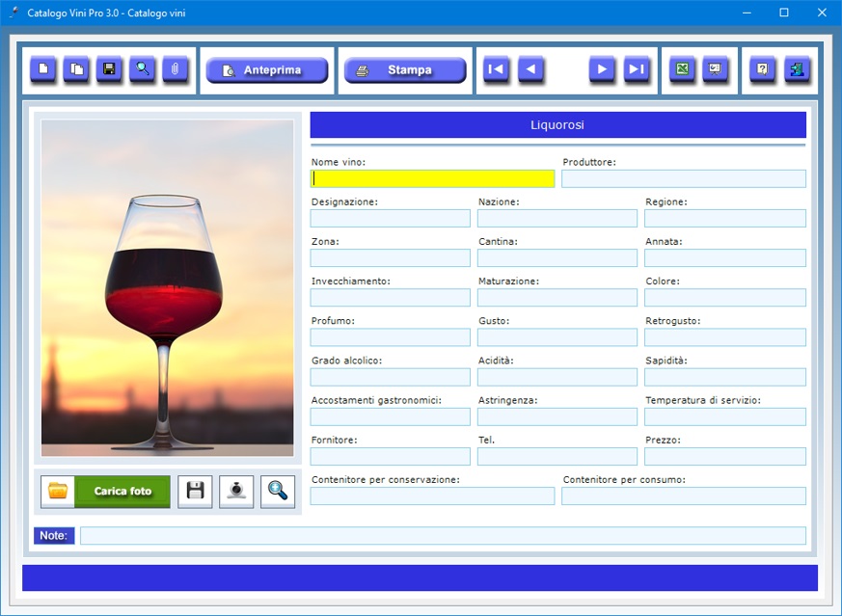Select the Invecchiamento field
Screen dimensions: 842x616
(391, 298)
